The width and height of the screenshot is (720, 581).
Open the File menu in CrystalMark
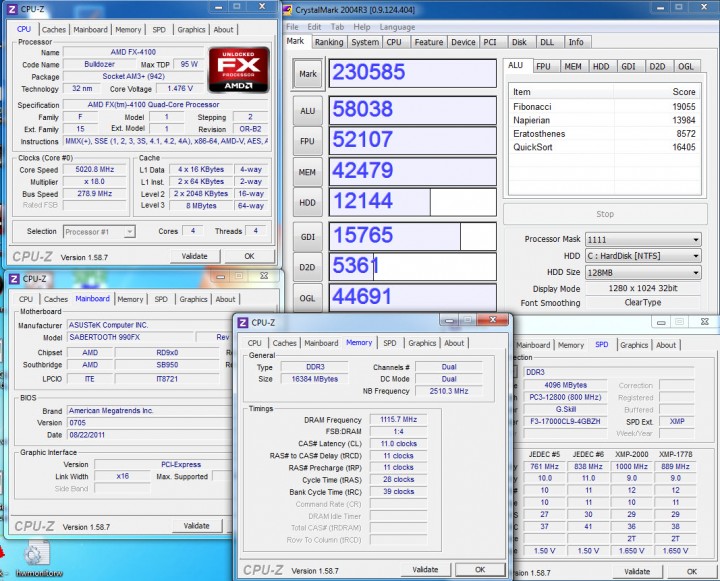point(293,27)
